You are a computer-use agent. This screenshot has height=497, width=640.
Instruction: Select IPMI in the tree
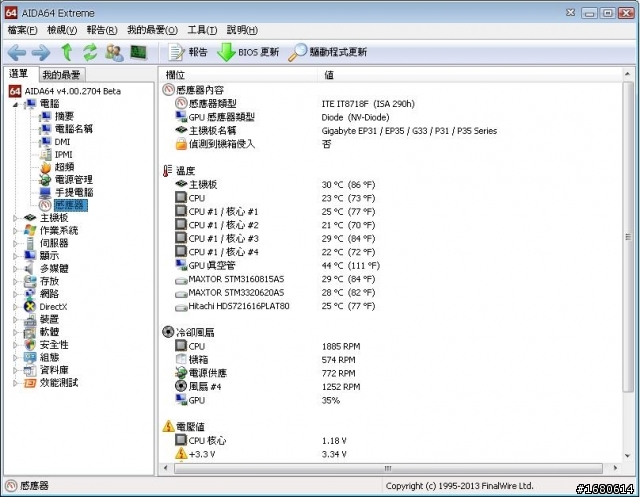tap(63, 155)
